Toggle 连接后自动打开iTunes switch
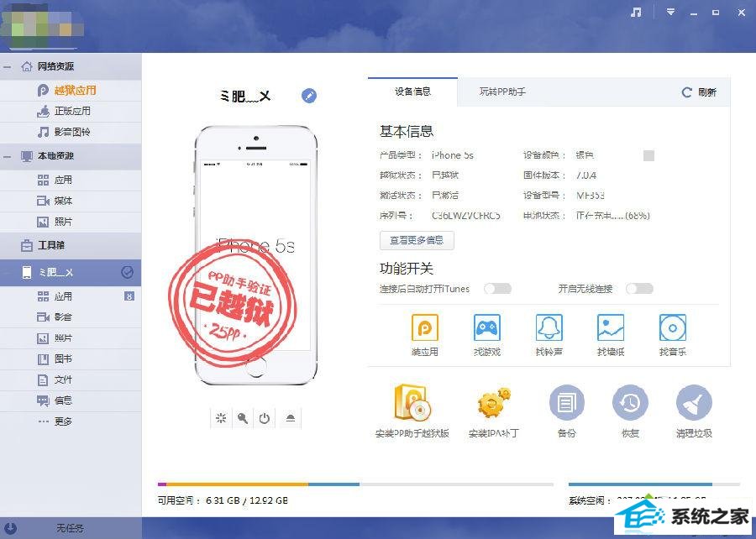 pyautogui.click(x=497, y=289)
